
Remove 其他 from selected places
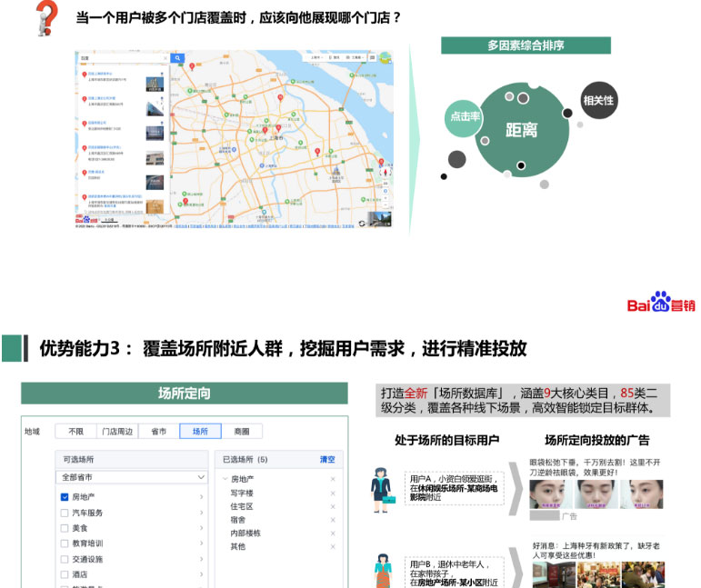click(x=333, y=547)
